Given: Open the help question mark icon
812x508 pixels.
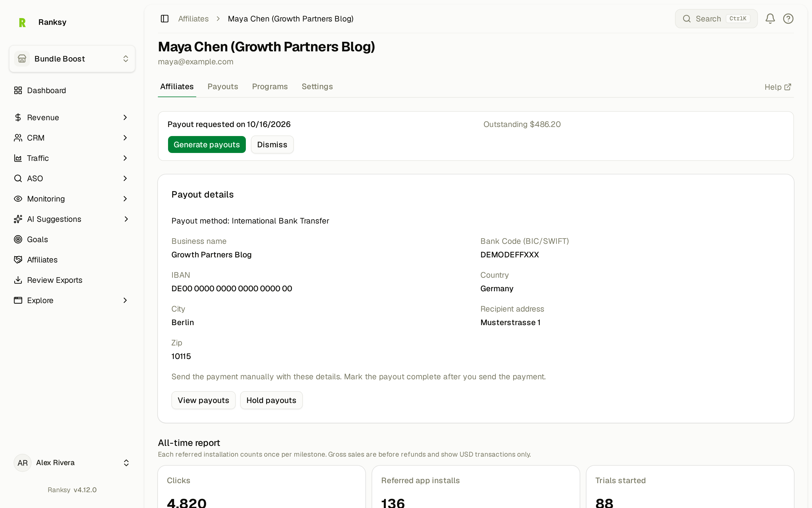Looking at the screenshot, I should click(x=788, y=18).
